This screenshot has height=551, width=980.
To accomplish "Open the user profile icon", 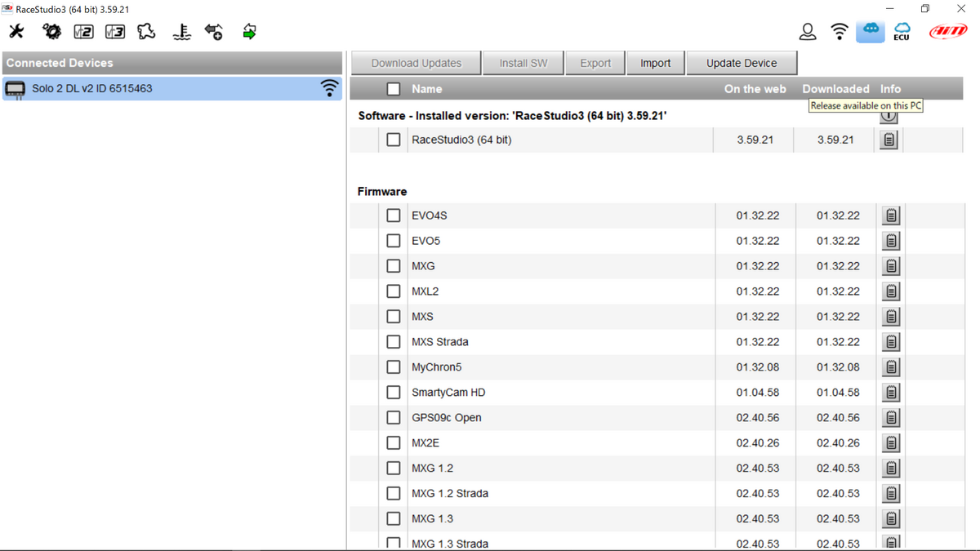I will click(808, 31).
